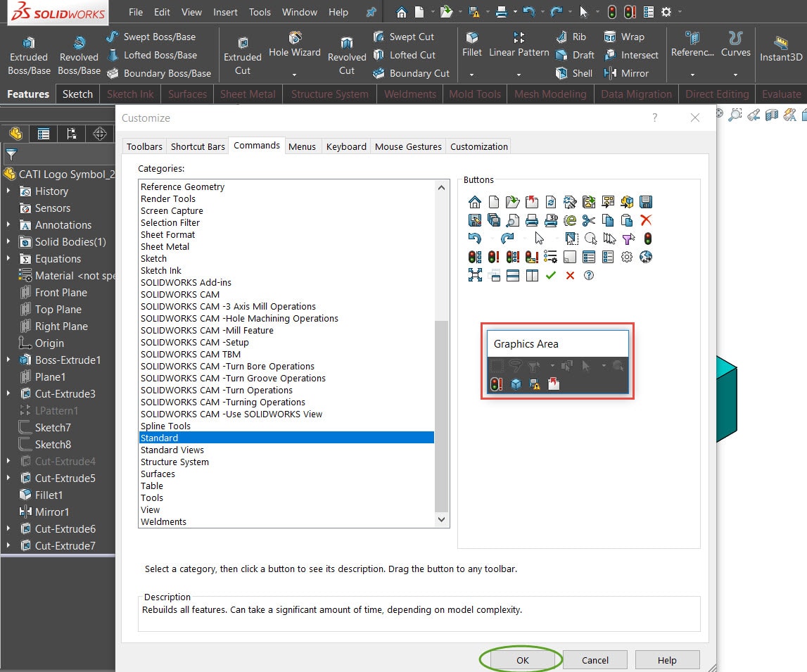Expand the Annotations tree node
Screen dimensions: 807x672
coord(8,225)
